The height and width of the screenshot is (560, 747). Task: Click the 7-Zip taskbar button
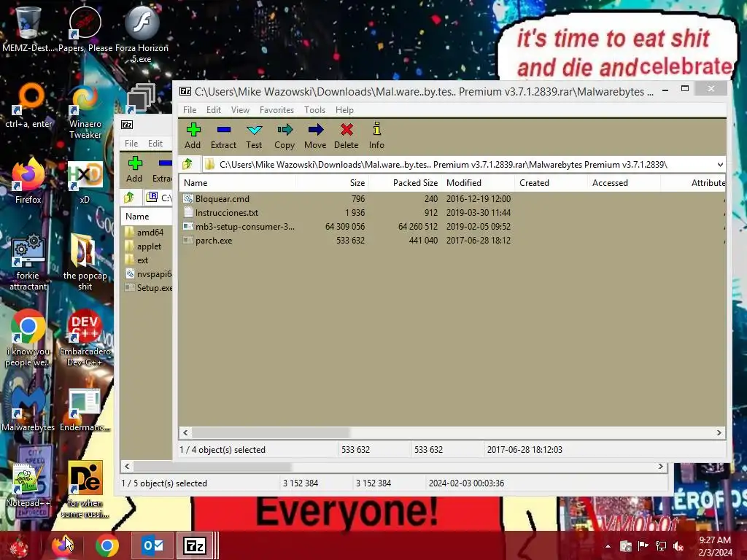click(195, 545)
